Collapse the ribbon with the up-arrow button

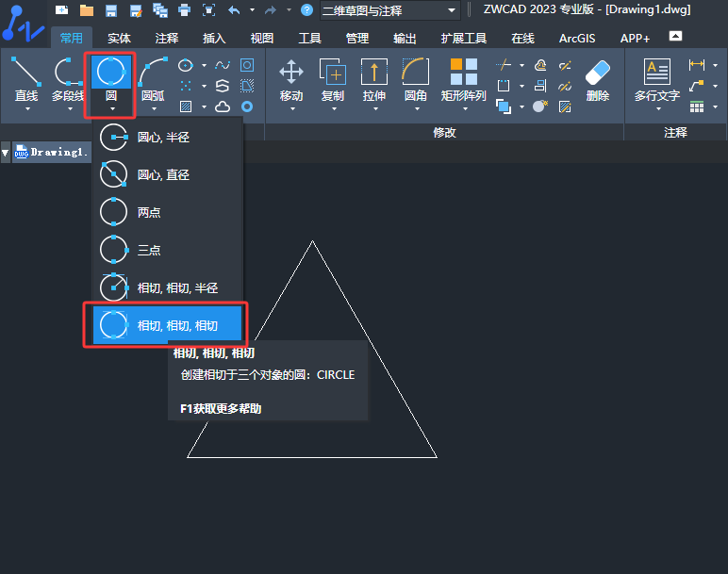675,36
